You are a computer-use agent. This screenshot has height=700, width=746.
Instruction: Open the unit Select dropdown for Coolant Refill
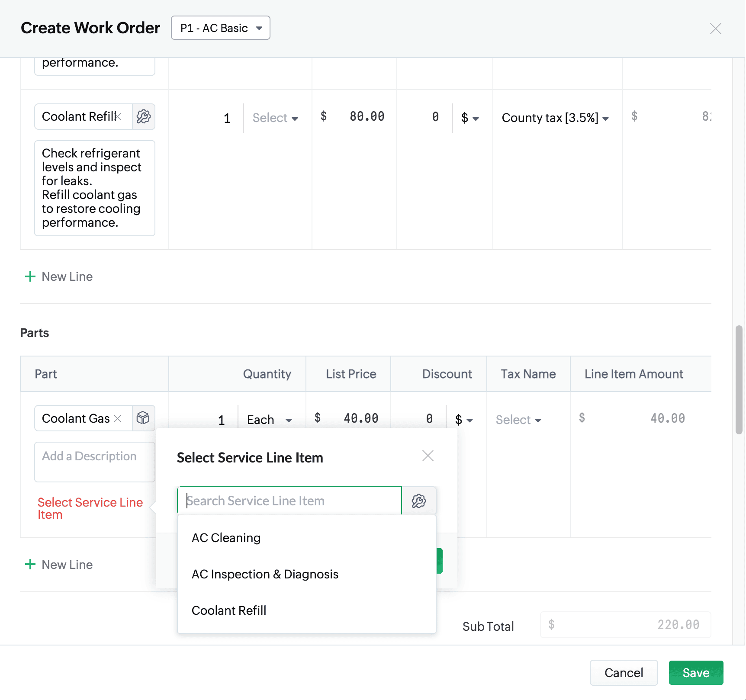[275, 118]
